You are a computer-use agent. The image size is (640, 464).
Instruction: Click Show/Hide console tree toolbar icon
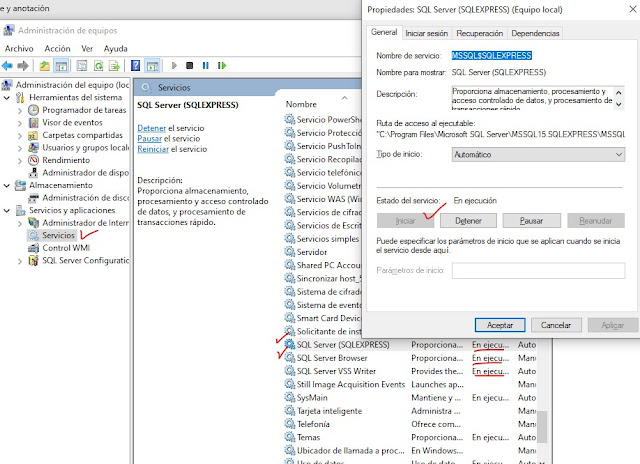(61, 65)
